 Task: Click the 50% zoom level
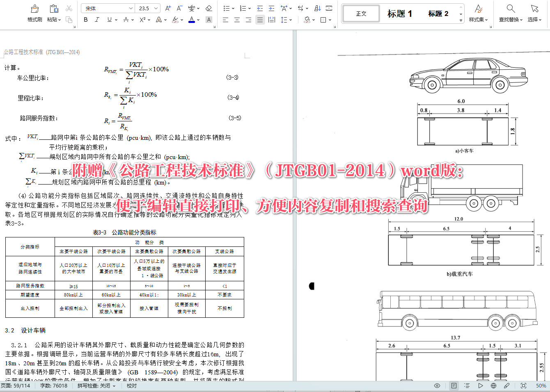click(541, 386)
